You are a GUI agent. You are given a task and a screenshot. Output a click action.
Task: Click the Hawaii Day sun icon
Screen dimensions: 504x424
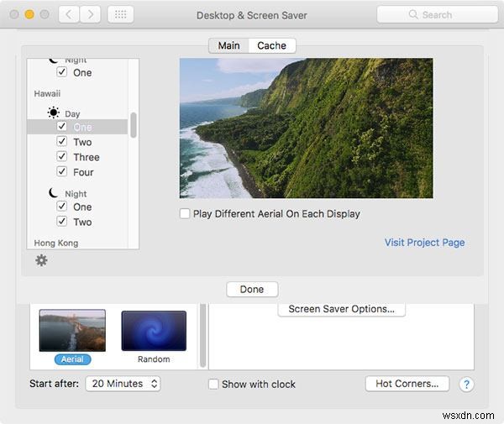pyautogui.click(x=54, y=113)
